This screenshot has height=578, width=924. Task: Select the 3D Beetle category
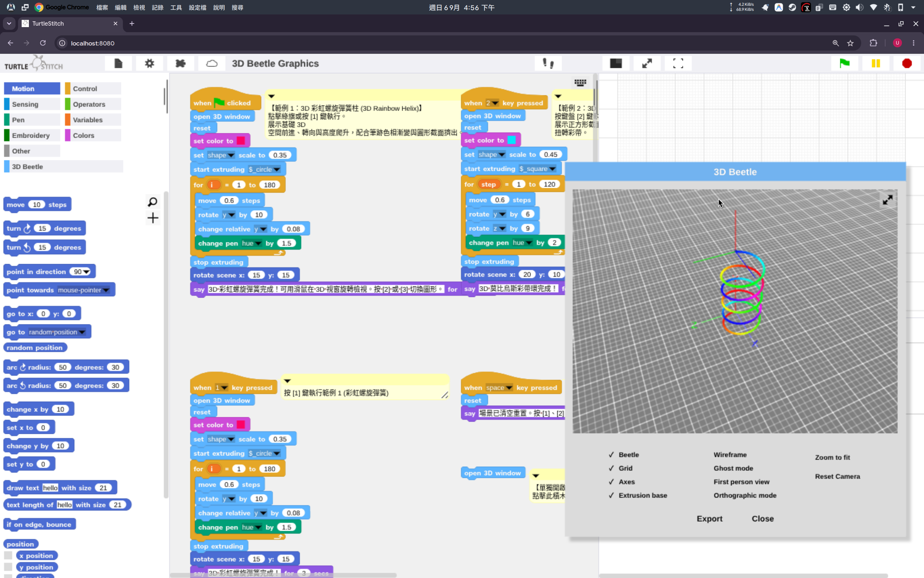[x=64, y=167]
